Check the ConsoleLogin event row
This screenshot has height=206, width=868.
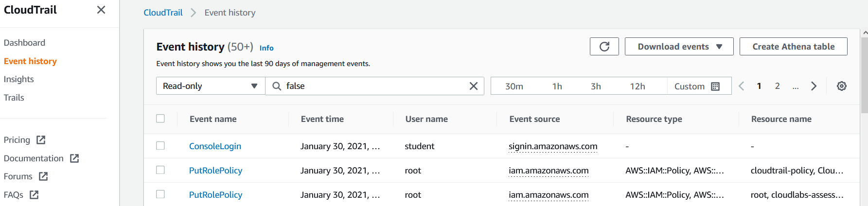coord(160,146)
